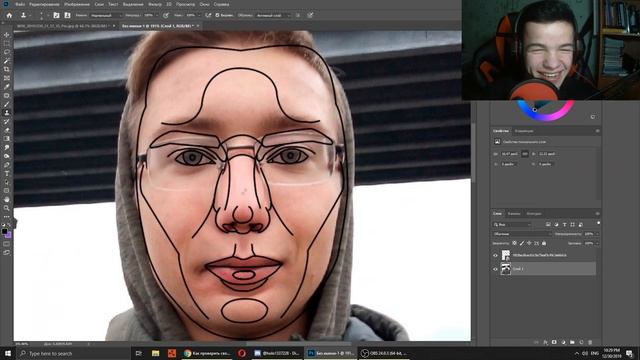The width and height of the screenshot is (640, 360).
Task: Select the Magic Wand tool
Action: (7, 61)
